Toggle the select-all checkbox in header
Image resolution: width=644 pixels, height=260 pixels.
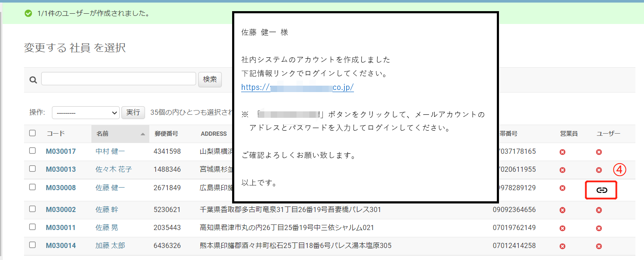[33, 133]
